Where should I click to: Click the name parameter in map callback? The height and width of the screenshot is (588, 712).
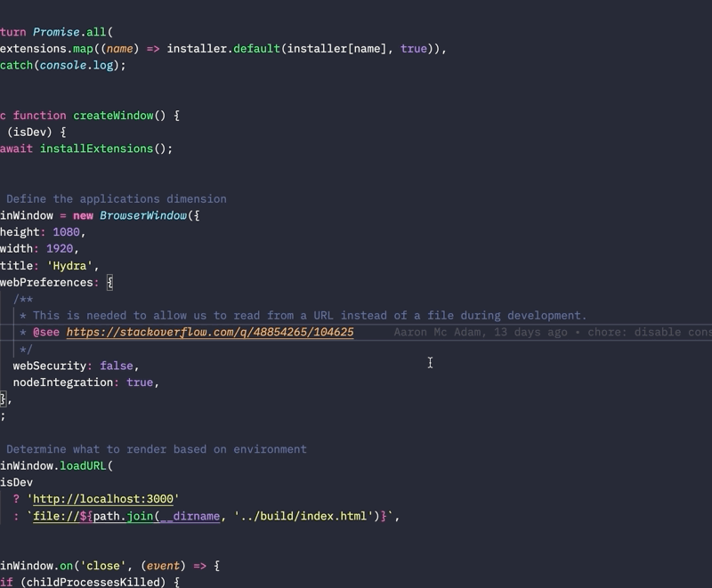(120, 49)
